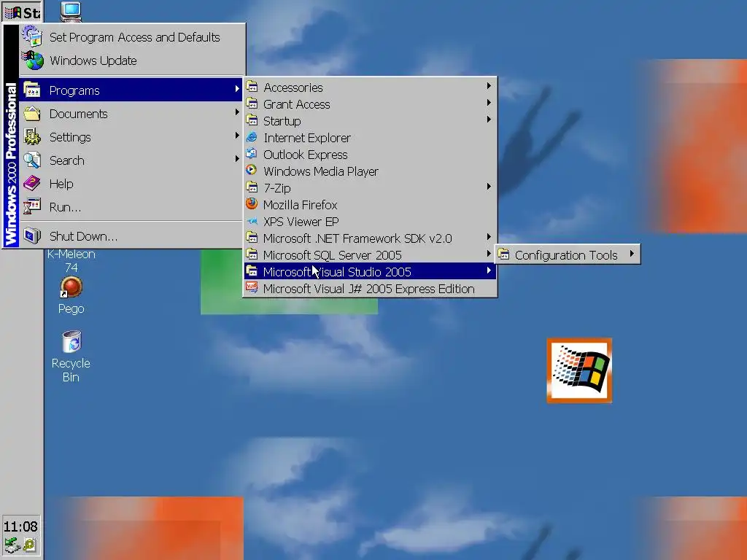The height and width of the screenshot is (560, 747).
Task: Expand the Startup submenu arrow
Action: tap(489, 120)
